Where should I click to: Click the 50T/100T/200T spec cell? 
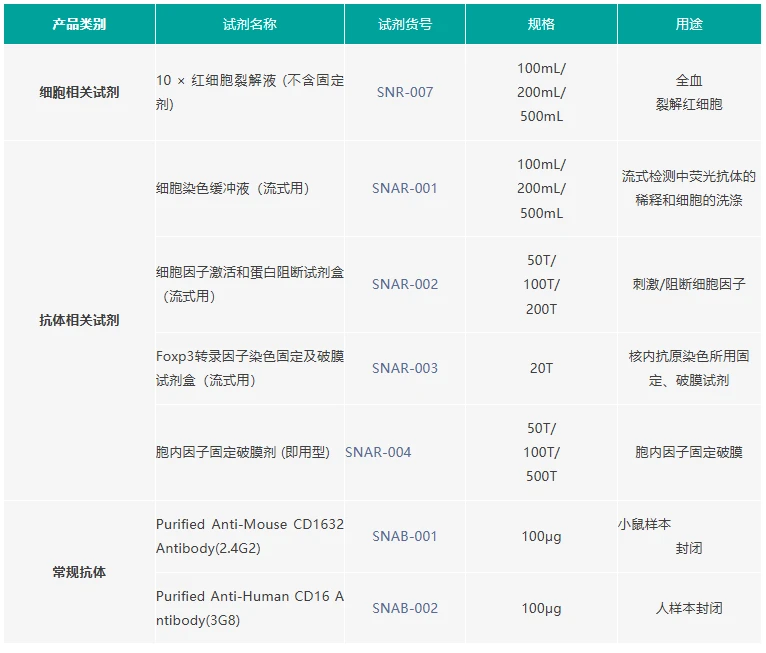(x=541, y=284)
